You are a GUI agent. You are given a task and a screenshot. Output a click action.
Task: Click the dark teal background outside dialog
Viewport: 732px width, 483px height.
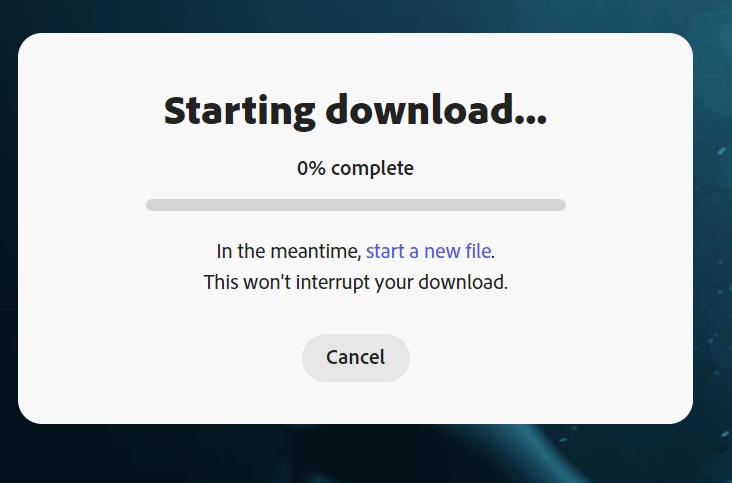712,233
